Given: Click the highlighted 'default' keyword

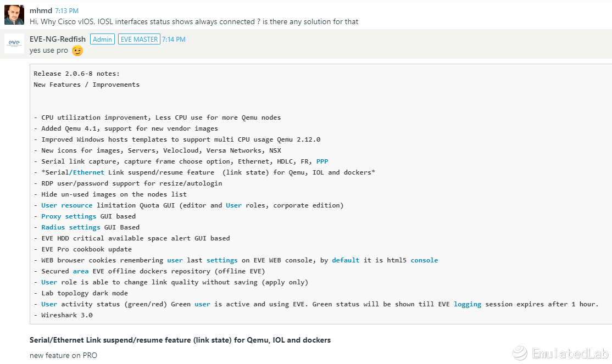Looking at the screenshot, I should (346, 260).
